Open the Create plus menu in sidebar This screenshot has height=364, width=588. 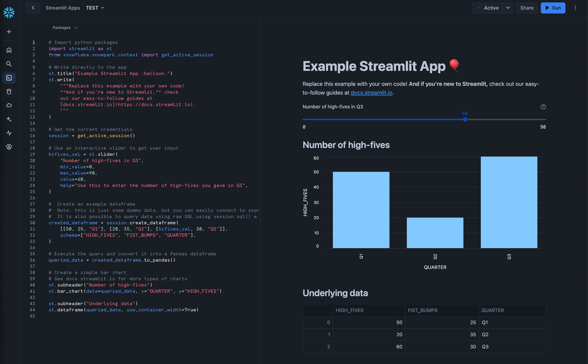click(9, 32)
